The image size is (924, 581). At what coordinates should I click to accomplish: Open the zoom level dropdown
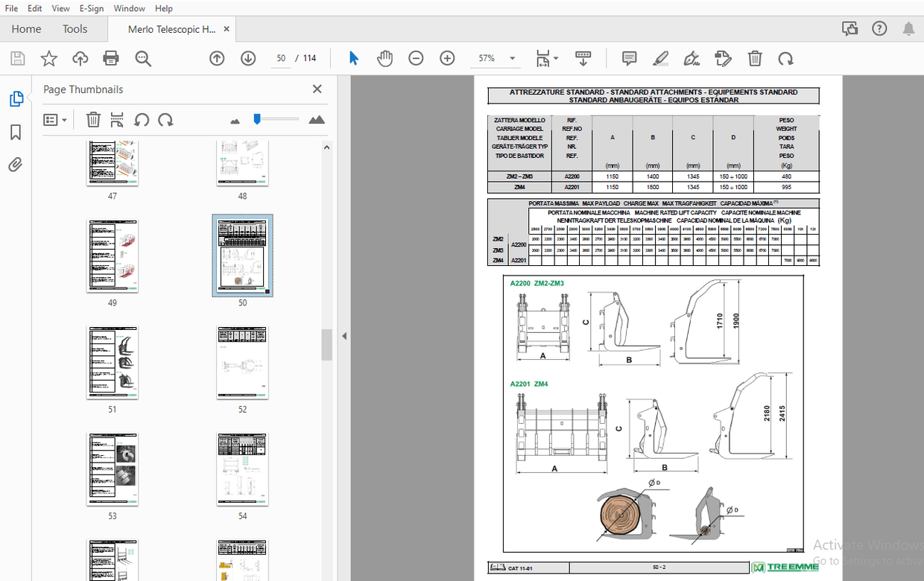pyautogui.click(x=512, y=58)
